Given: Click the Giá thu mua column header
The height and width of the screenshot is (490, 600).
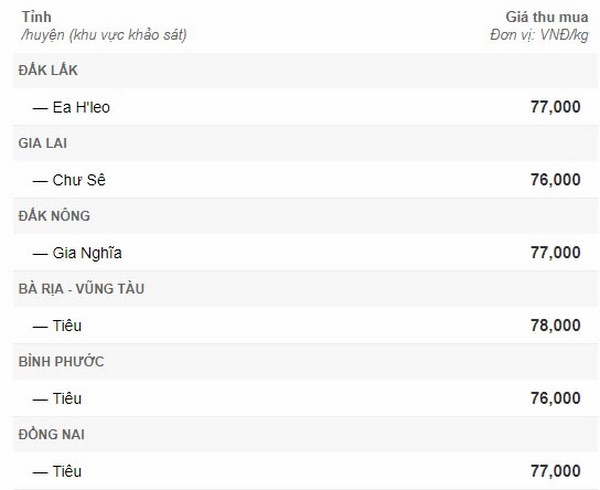Looking at the screenshot, I should point(547,17).
